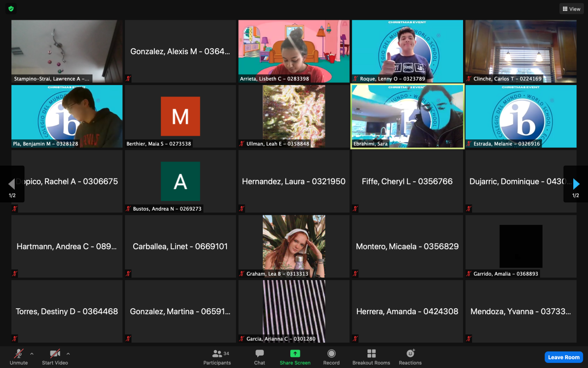Go to next page of participants

(x=576, y=184)
